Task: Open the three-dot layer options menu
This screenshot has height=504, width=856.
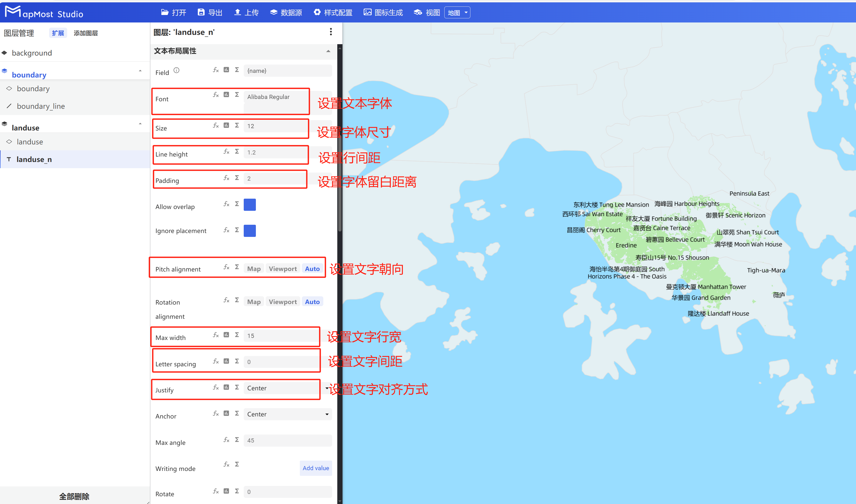Action: tap(331, 32)
